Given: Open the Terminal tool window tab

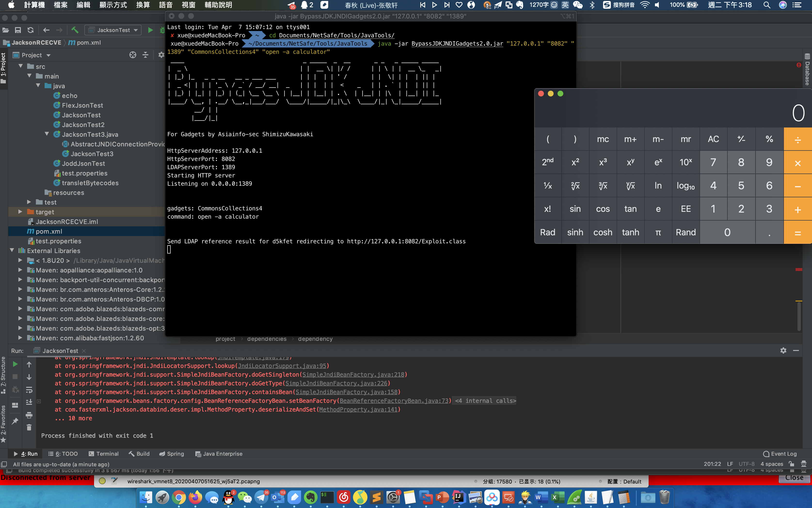Looking at the screenshot, I should [x=103, y=453].
